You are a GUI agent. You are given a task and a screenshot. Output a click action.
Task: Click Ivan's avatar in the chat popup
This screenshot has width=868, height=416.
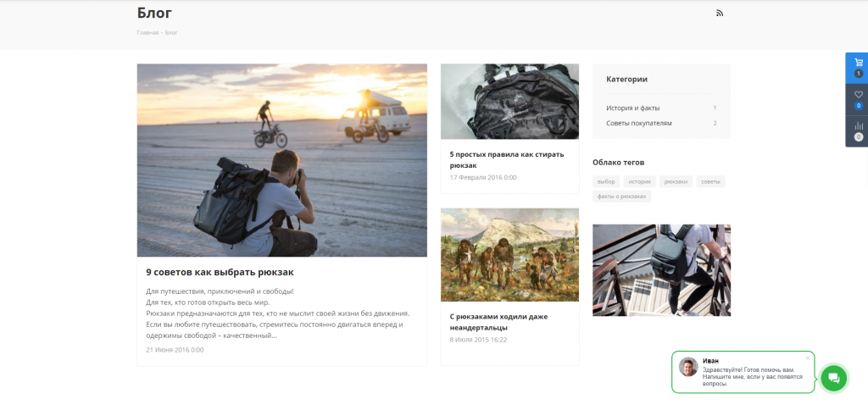point(688,367)
